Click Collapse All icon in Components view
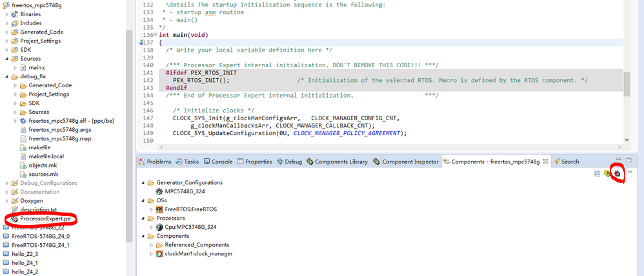 click(x=598, y=174)
